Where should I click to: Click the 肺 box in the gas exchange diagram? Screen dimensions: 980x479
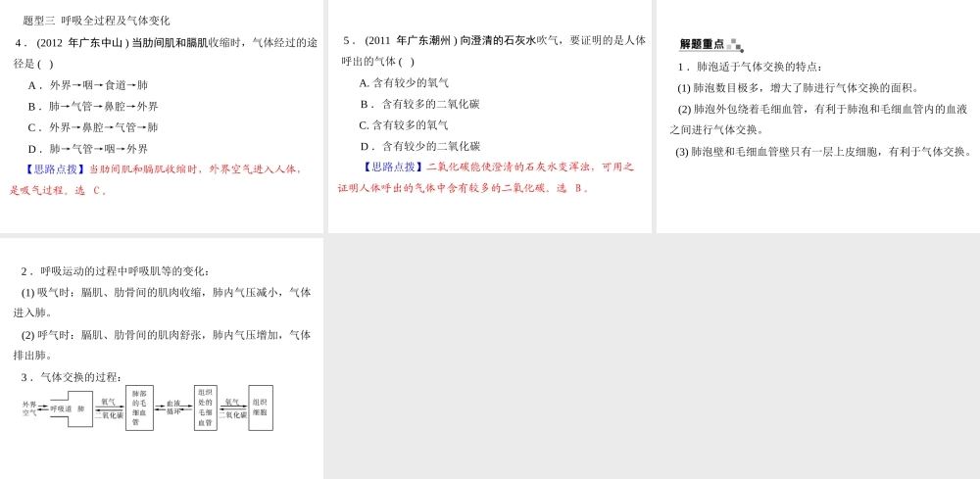(80, 408)
